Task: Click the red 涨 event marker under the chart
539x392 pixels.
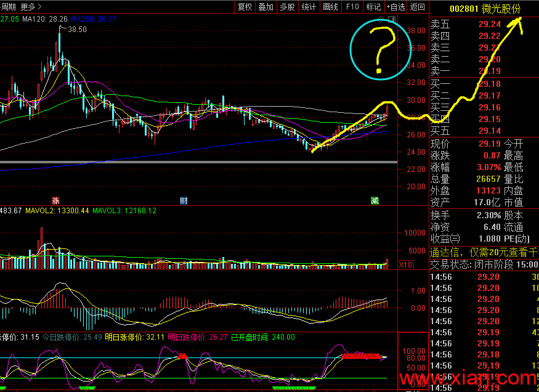Action: [x=55, y=200]
